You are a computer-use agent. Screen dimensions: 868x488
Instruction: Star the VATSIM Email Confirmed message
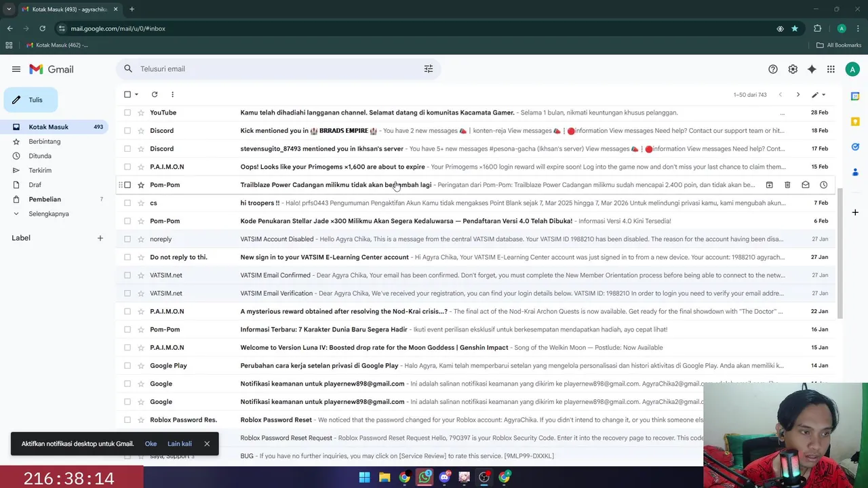point(141,275)
